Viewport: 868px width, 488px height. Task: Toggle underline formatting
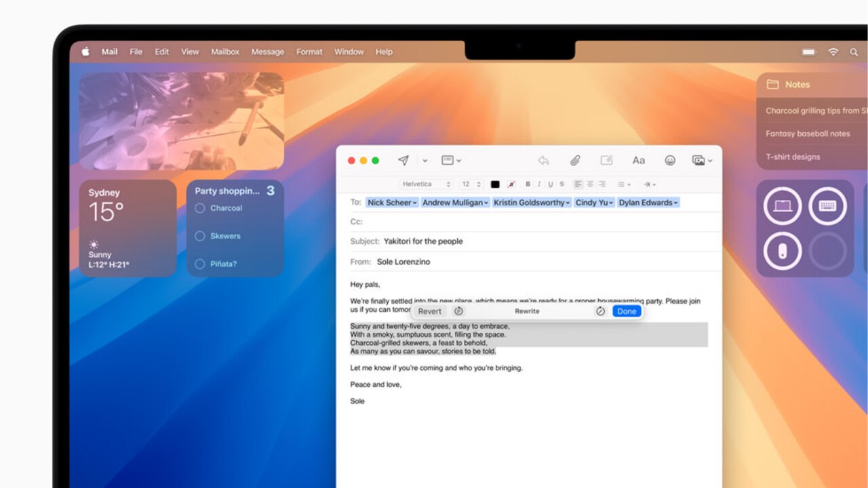[551, 184]
